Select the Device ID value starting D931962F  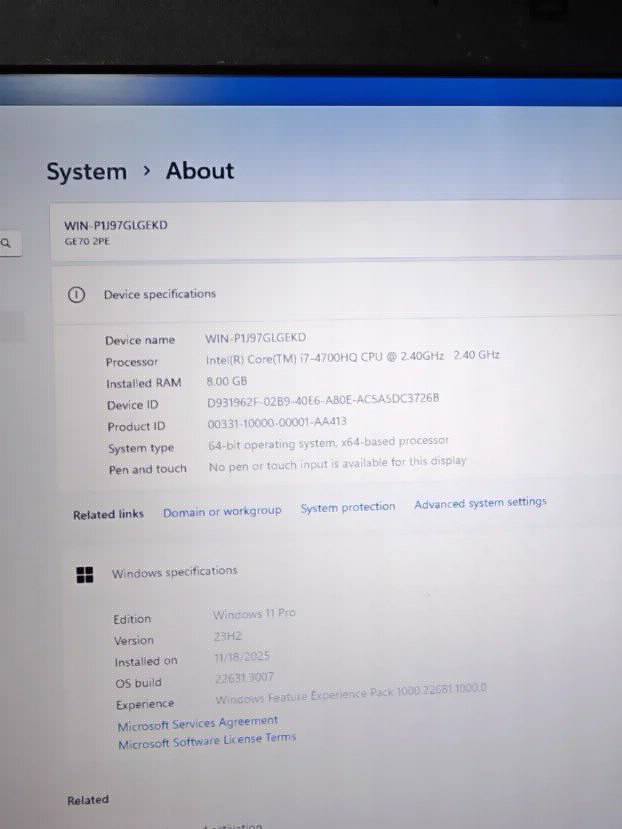pyautogui.click(x=323, y=400)
